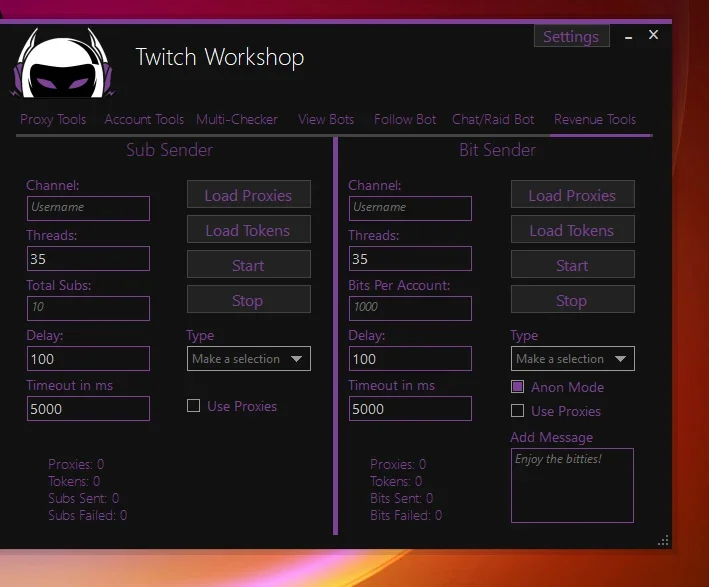
Task: Click the Subs Sent: 0 counter
Action: pyautogui.click(x=84, y=498)
